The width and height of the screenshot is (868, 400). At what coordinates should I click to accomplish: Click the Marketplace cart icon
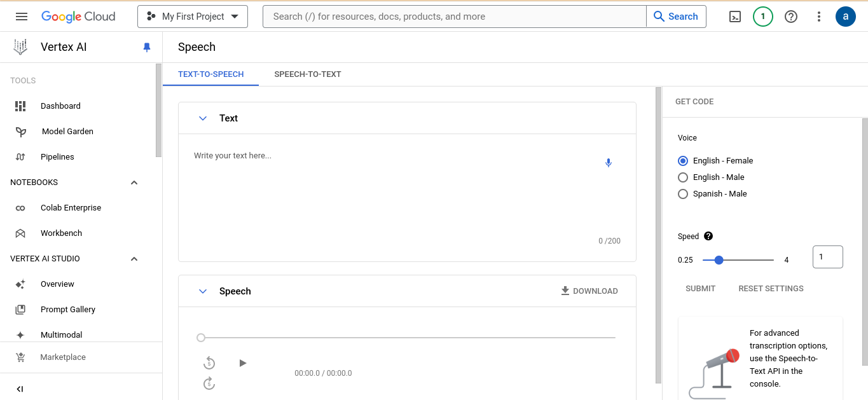click(x=20, y=357)
